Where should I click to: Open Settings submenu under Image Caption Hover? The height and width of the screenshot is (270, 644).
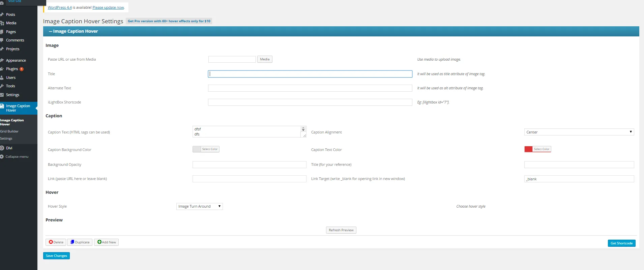point(6,139)
